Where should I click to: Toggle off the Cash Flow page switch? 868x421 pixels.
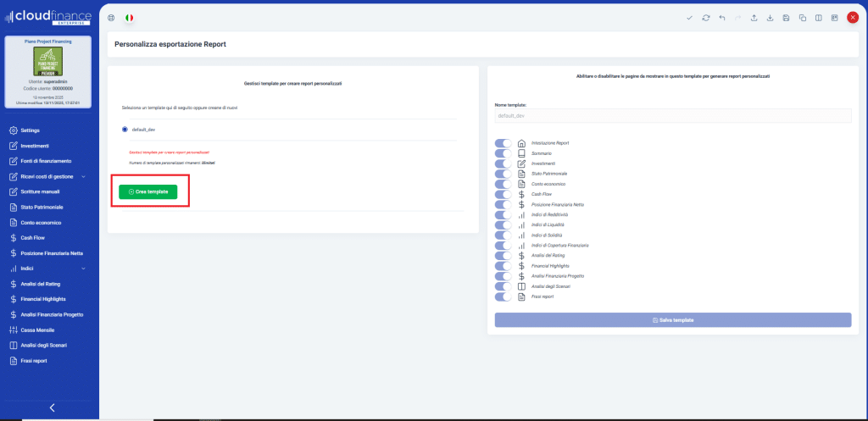click(504, 194)
